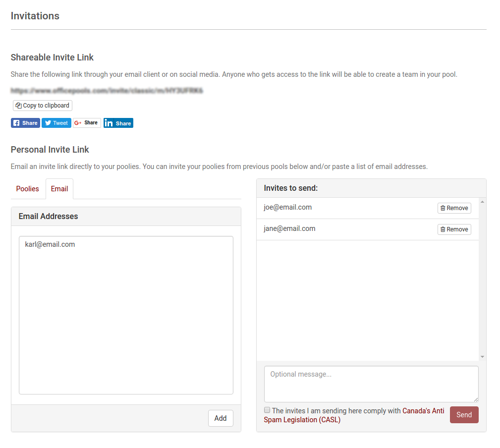Click the invites list scroll up arrow
500x448 pixels.
click(x=482, y=202)
